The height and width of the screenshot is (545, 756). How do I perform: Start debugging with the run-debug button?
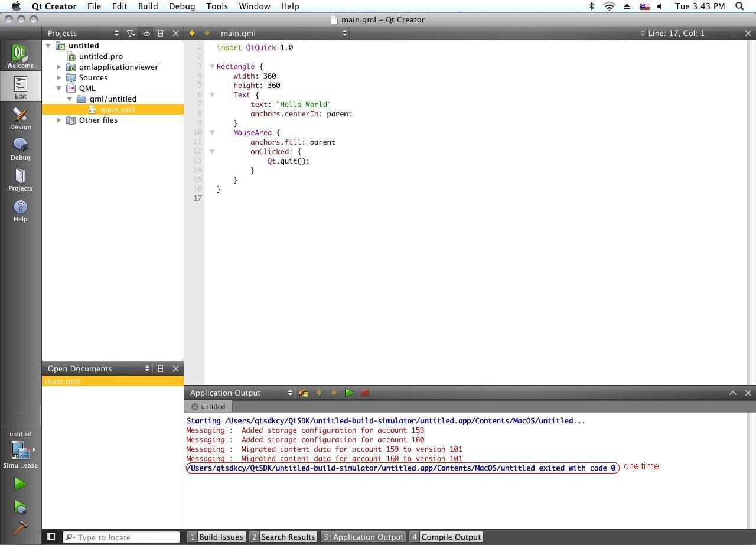(x=20, y=507)
